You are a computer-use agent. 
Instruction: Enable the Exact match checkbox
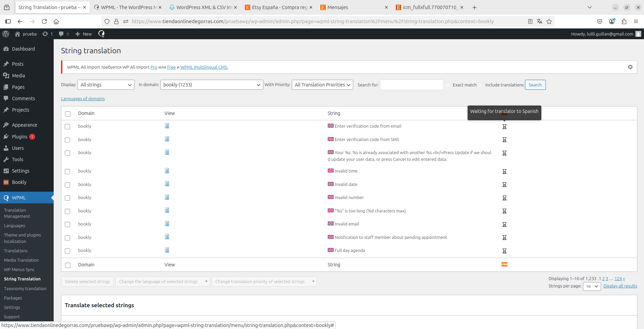coord(448,85)
